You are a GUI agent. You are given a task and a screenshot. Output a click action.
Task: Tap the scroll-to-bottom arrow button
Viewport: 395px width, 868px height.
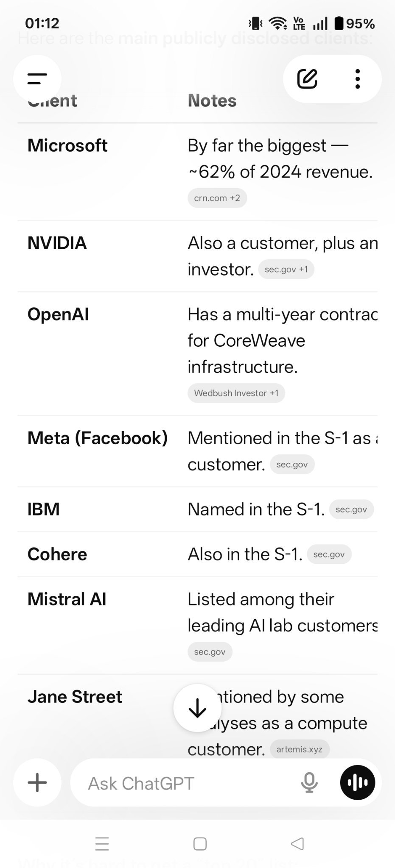197,708
